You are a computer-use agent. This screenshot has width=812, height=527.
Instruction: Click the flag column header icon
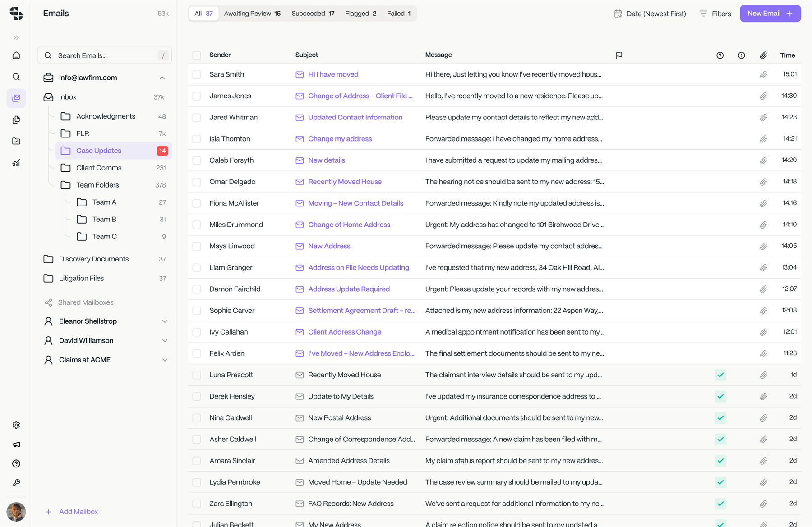pyautogui.click(x=619, y=55)
